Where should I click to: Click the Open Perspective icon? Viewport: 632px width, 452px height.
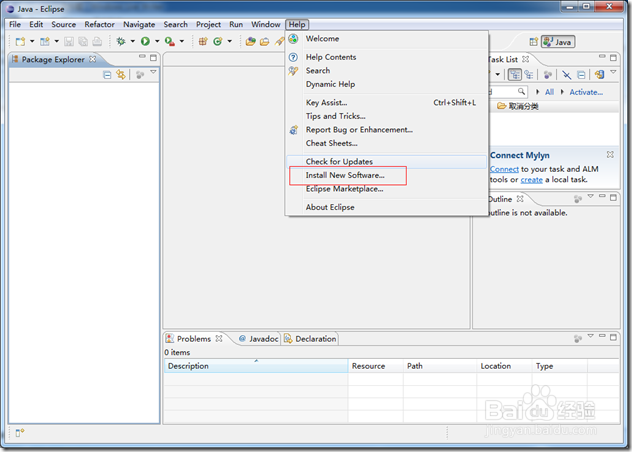(534, 42)
